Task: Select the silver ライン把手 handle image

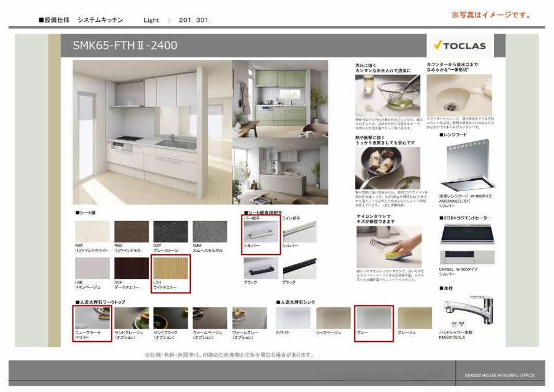Action: (x=300, y=232)
